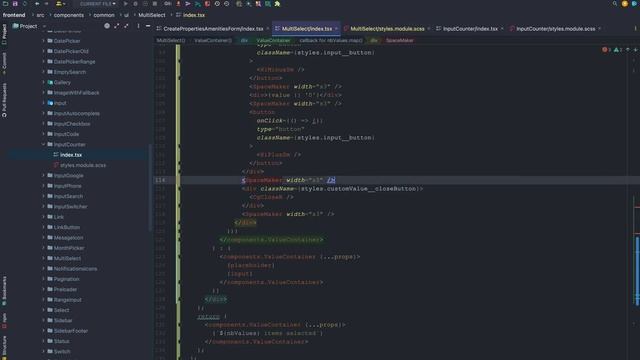
Task: Expand the ImageWithFallback folder
Action: click(x=44, y=93)
